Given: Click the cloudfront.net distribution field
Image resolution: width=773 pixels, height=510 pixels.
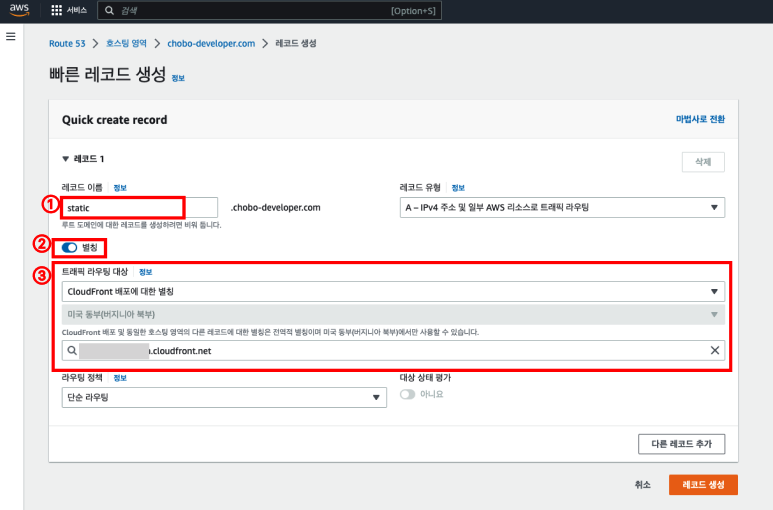Looking at the screenshot, I should (393, 350).
